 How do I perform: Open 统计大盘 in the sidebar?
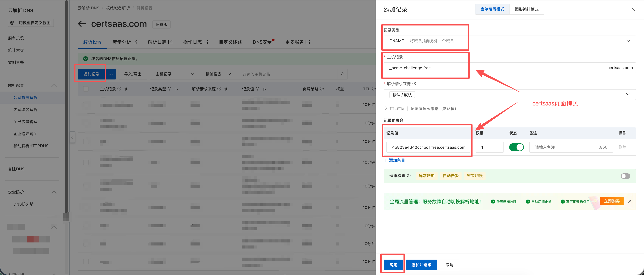pyautogui.click(x=16, y=50)
